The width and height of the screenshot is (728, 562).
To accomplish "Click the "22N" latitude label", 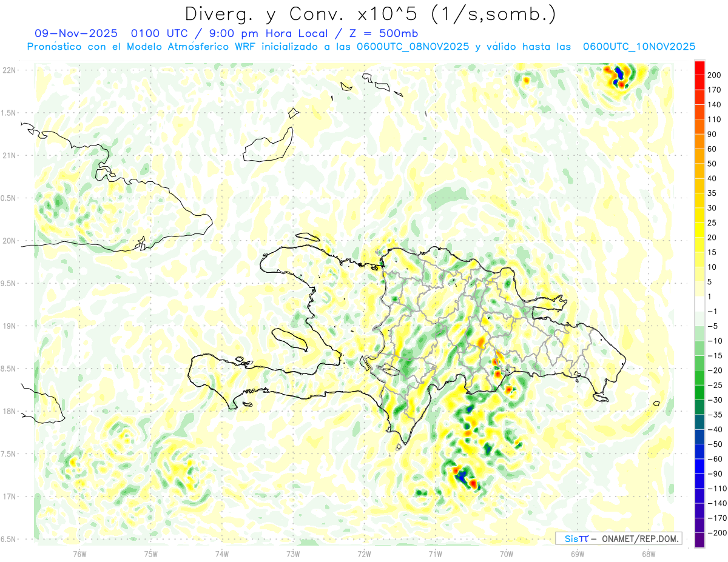I will tap(10, 70).
